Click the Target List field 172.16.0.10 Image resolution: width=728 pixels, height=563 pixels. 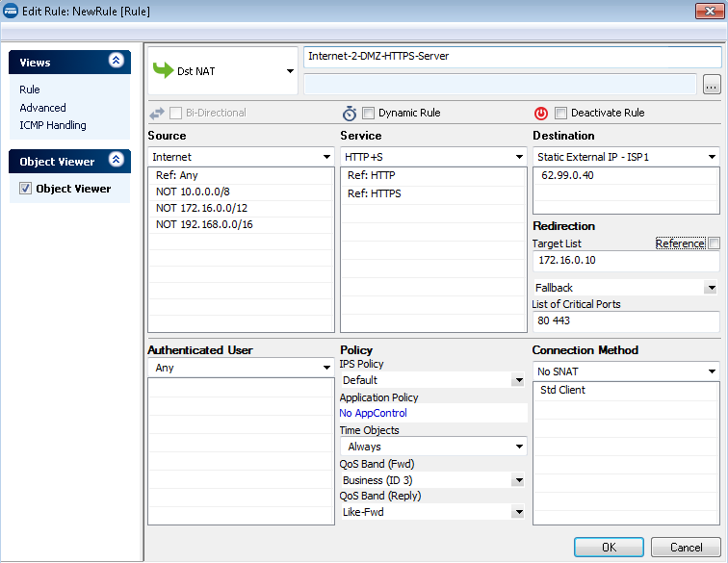(626, 261)
